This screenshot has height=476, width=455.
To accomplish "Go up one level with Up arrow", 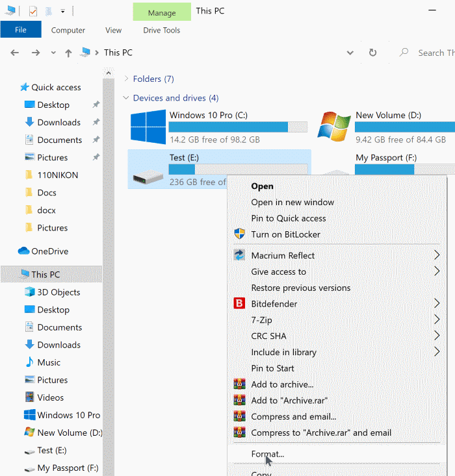I will [68, 53].
